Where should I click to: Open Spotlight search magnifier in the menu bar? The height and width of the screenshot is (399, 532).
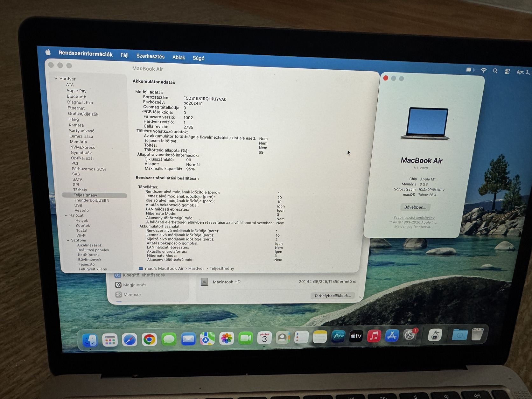pyautogui.click(x=495, y=71)
